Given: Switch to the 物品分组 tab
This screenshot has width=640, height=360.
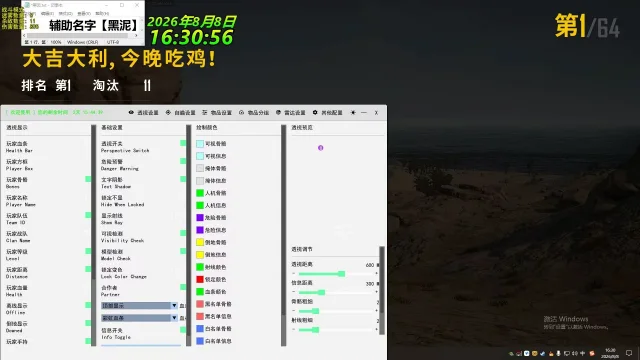Looking at the screenshot, I should [x=253, y=113].
